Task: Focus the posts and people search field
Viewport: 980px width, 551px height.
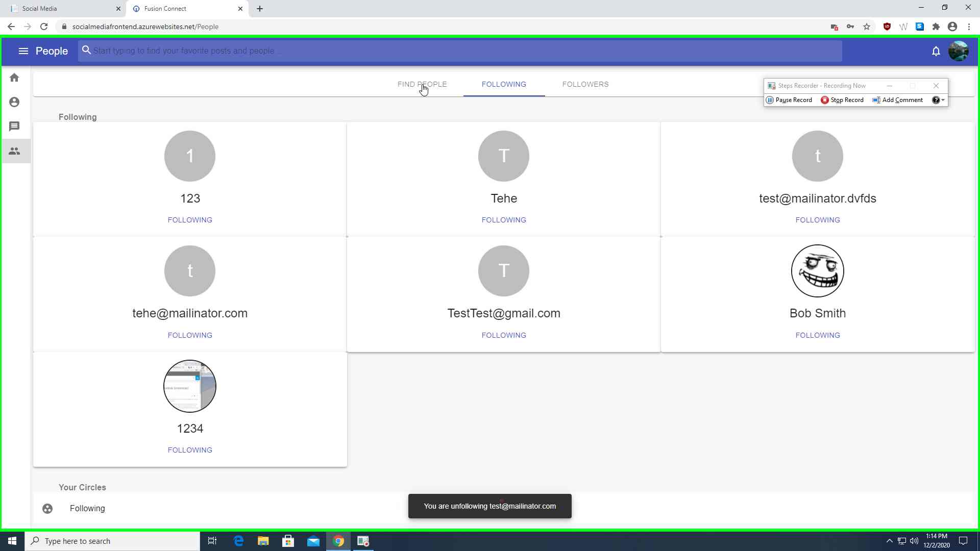Action: click(x=460, y=51)
